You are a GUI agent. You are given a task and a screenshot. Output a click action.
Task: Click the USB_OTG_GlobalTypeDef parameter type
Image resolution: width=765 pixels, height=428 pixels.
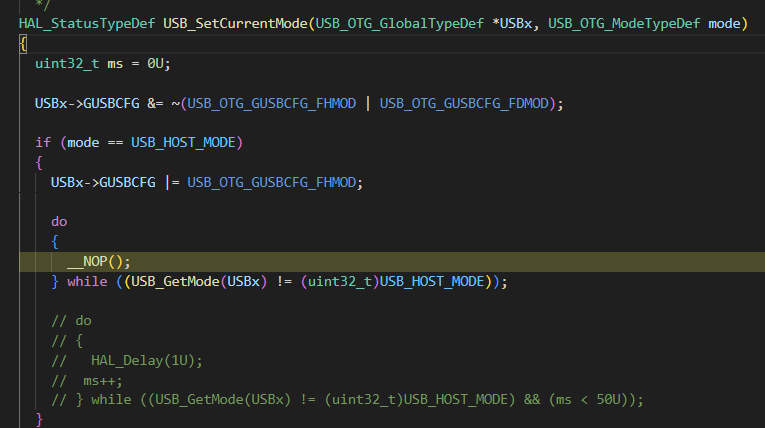pyautogui.click(x=400, y=23)
